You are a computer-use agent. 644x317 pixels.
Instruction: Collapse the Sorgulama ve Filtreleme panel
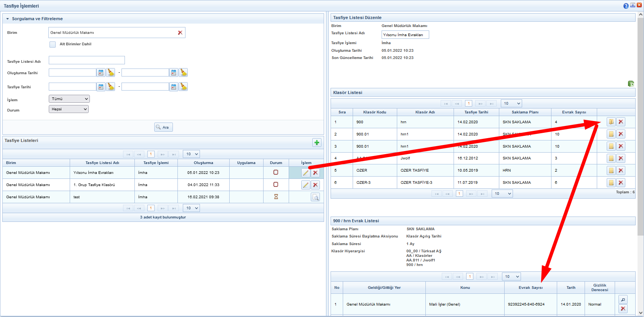click(x=8, y=19)
